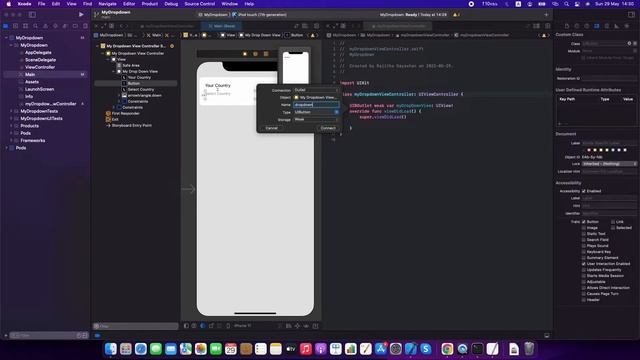640x360 pixels.
Task: Open the Find navigator magnifier icon
Action: [x=36, y=26]
